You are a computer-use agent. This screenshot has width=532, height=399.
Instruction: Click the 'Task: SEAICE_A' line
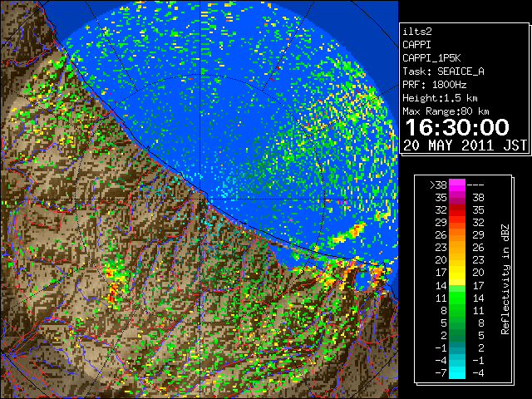click(443, 71)
